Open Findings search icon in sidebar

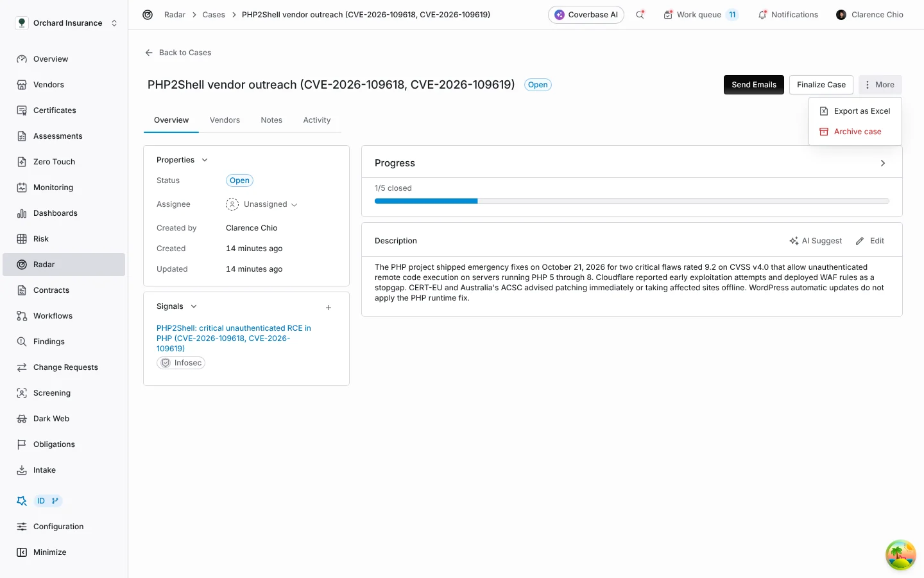[22, 342]
